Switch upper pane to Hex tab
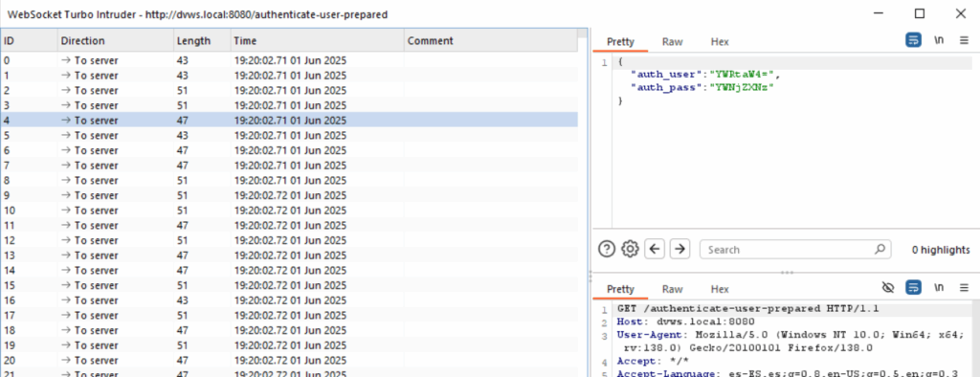The image size is (980, 377). pyautogui.click(x=720, y=42)
